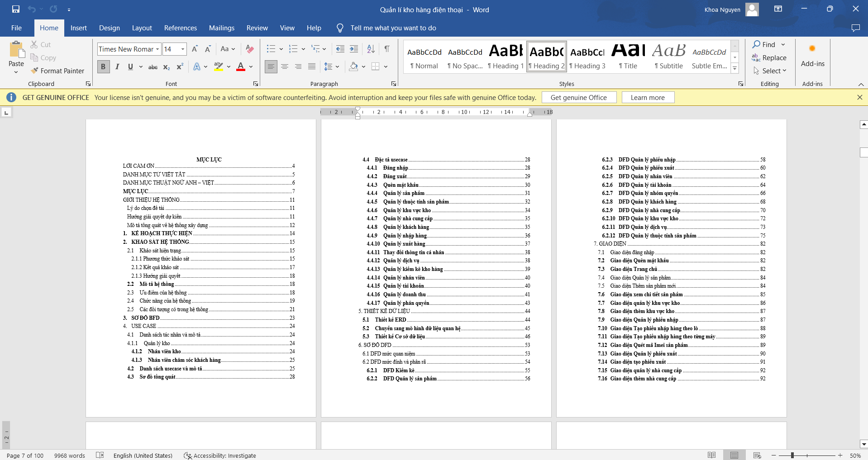Screen dimensions: 868x460
Task: Expand bullet list options
Action: click(281, 49)
